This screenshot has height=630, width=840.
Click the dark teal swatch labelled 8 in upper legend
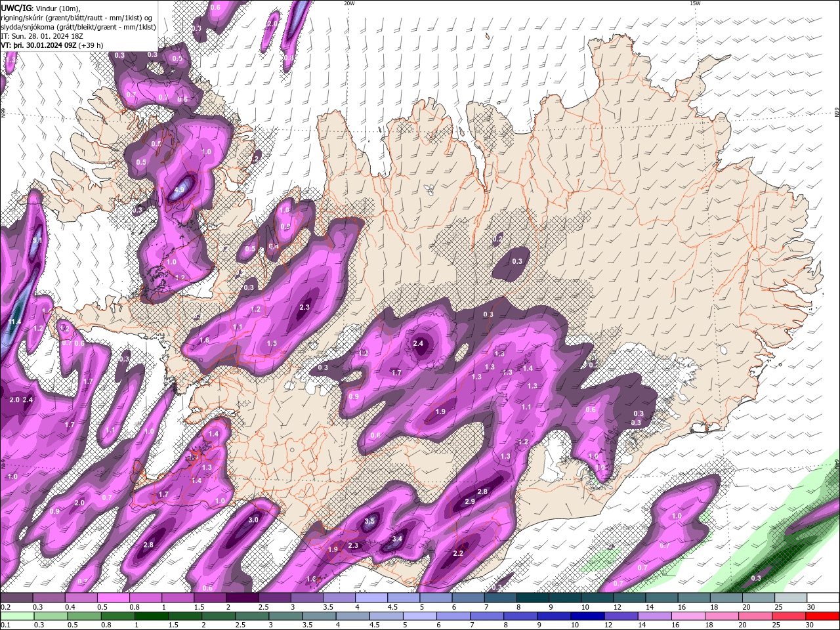coord(532,598)
